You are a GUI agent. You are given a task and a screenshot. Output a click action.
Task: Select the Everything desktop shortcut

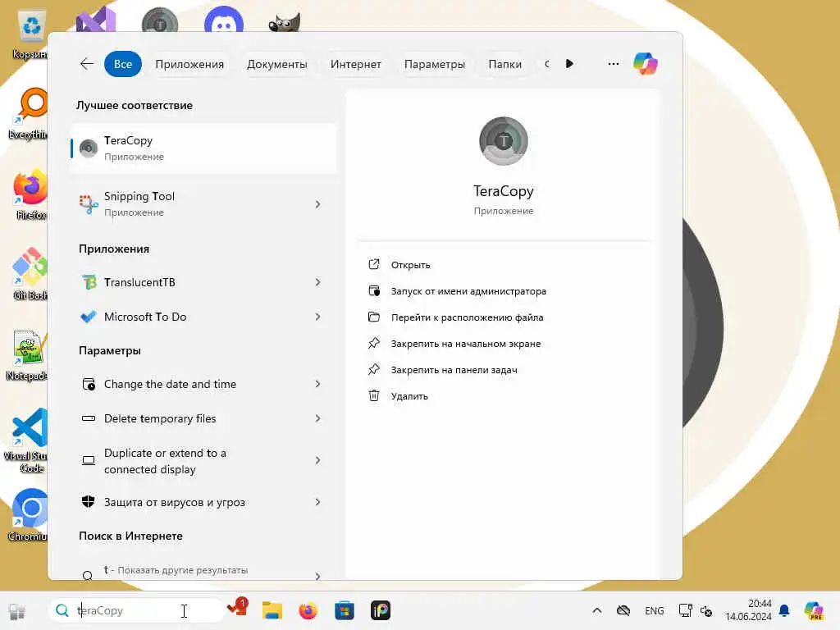[29, 113]
